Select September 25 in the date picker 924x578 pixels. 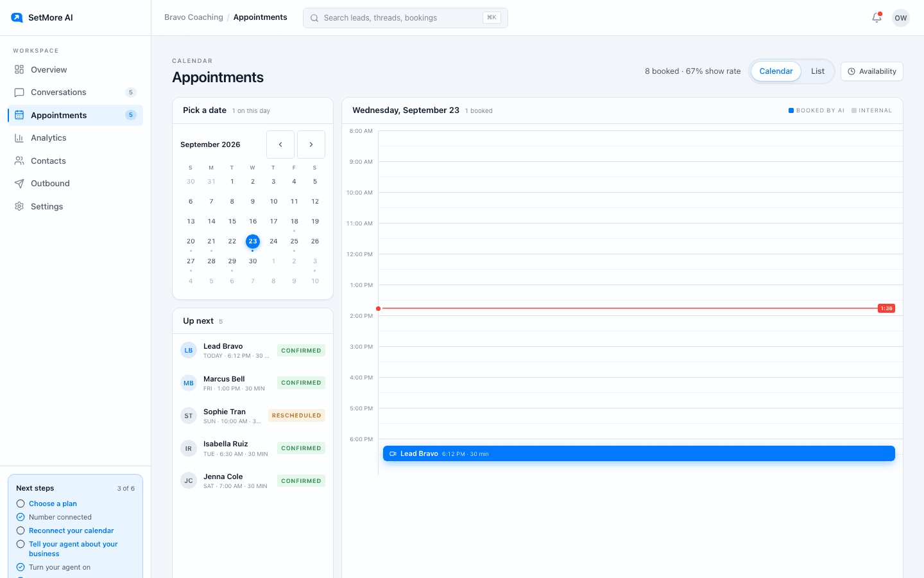(x=294, y=241)
